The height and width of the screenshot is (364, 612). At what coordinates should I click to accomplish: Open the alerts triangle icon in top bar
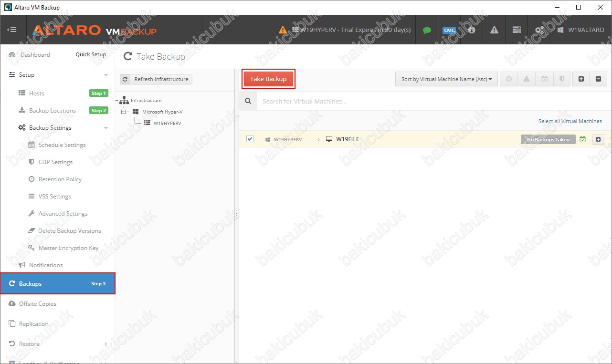tap(494, 30)
